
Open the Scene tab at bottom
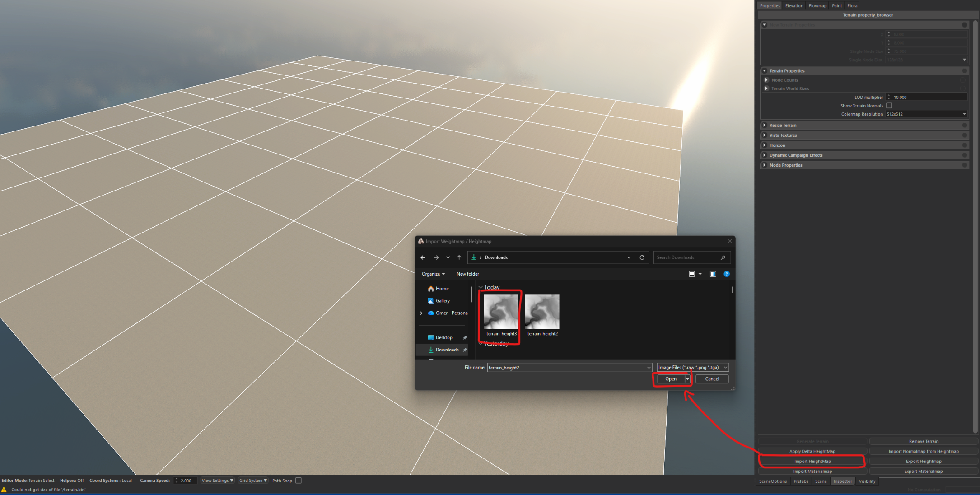[x=821, y=481]
